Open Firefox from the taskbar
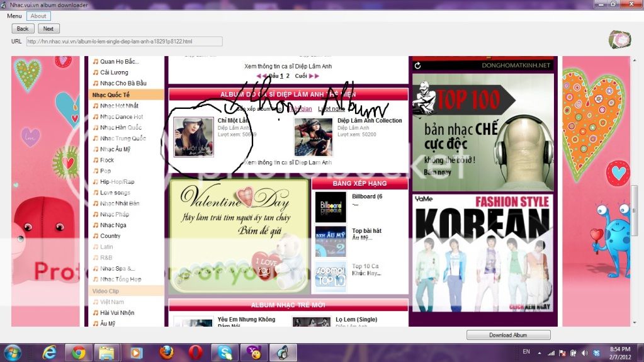Image resolution: width=644 pixels, height=362 pixels. pos(166,353)
